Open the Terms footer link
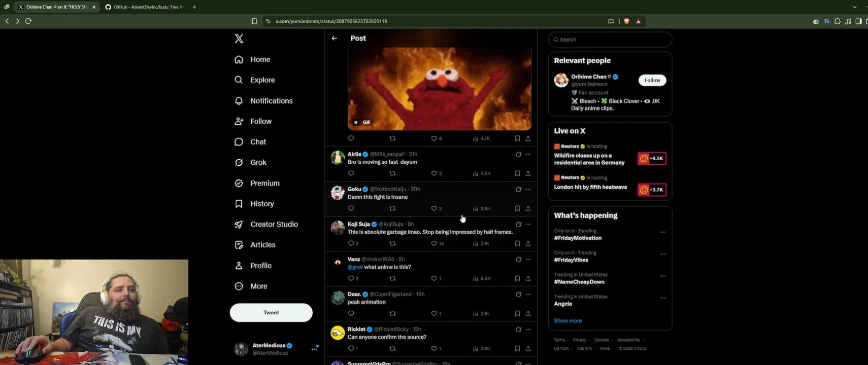 pos(559,340)
